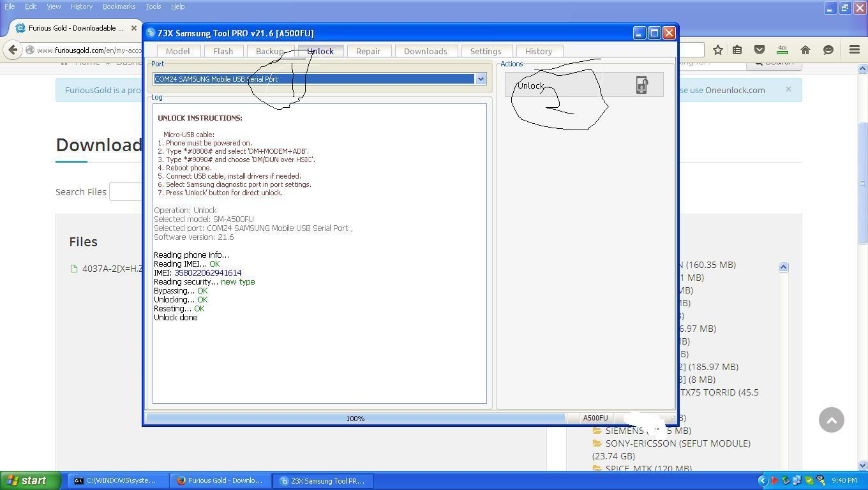
Task: Click the browser page vertical scrollbar
Action: tap(863, 182)
